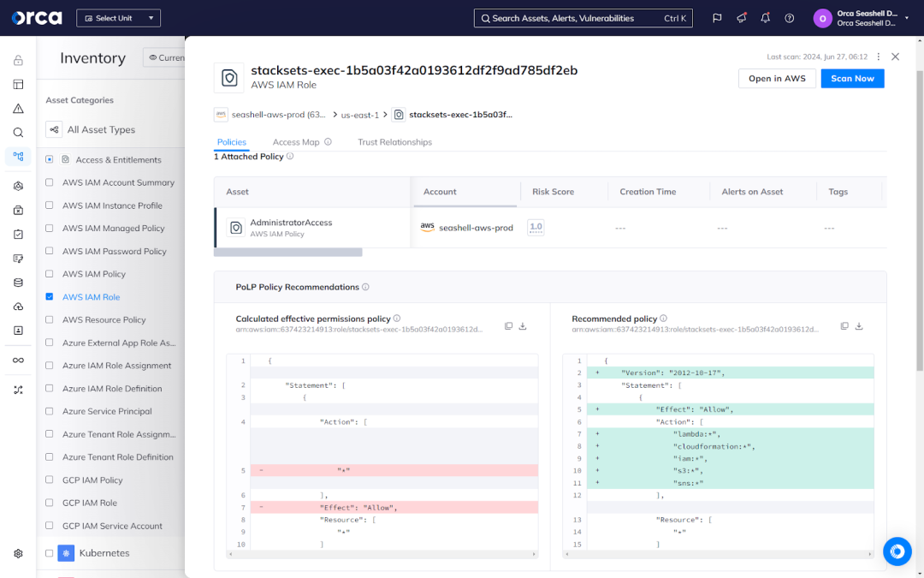This screenshot has height=578, width=924.
Task: Check AWS Resource Policy
Action: (50, 319)
